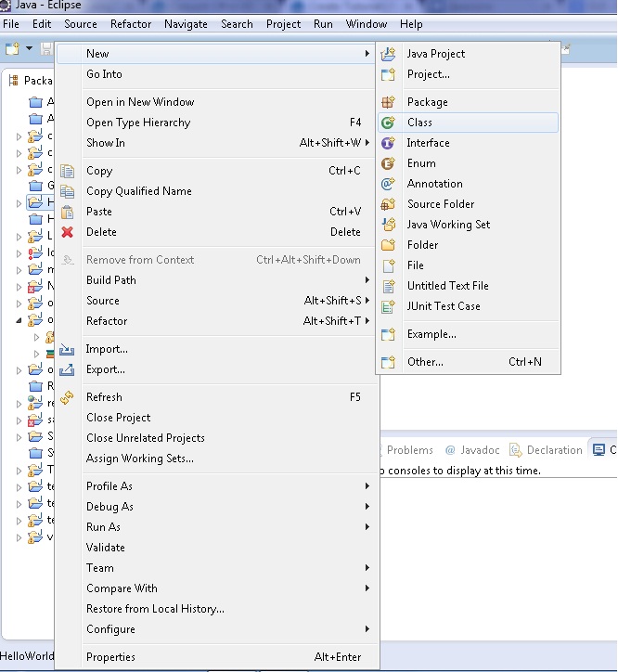Viewport: 618px width, 672px height.
Task: Expand the Run As submenu arrow
Action: [x=367, y=526]
